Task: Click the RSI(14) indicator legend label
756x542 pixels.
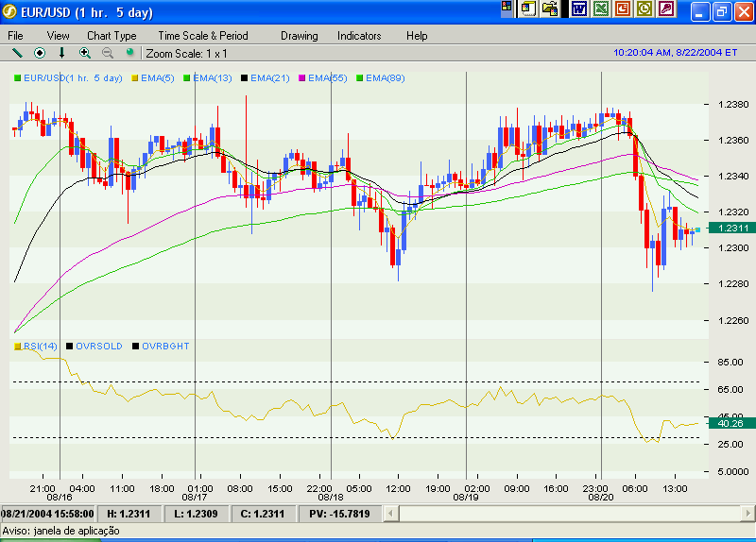Action: [40, 346]
